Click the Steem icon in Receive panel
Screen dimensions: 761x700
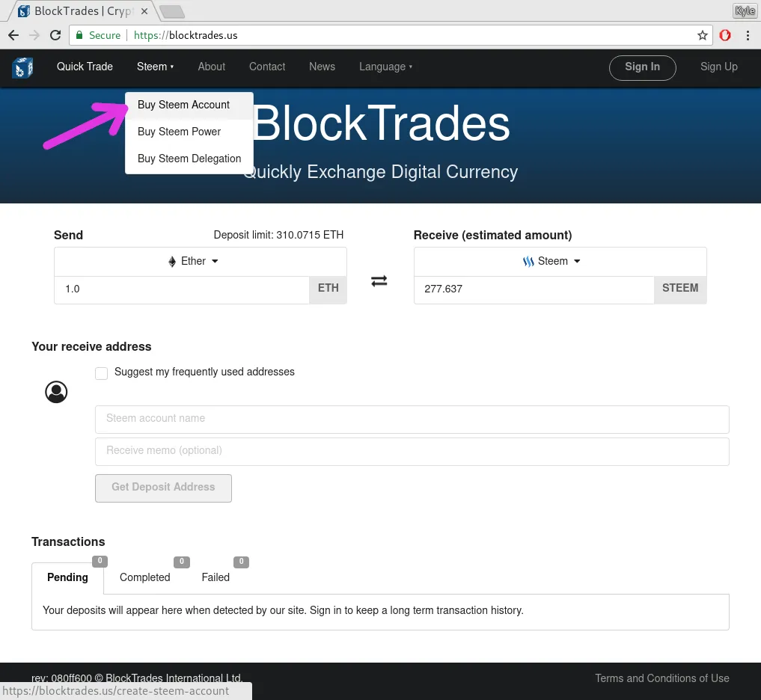pyautogui.click(x=528, y=261)
